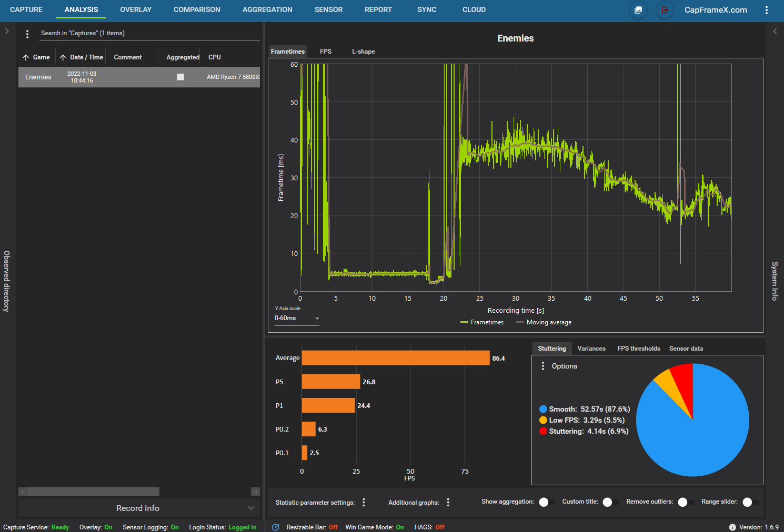Click the red logout icon
Viewport: 784px width, 532px height.
665,10
